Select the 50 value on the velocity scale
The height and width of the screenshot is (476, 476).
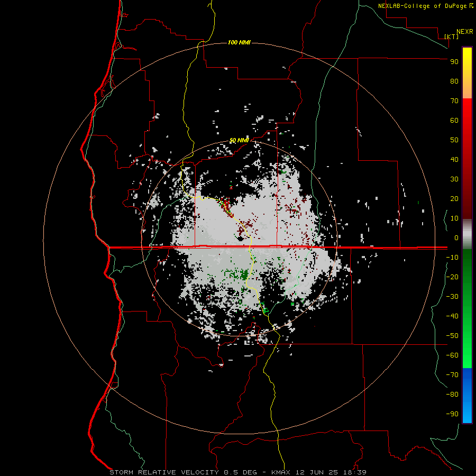(x=454, y=140)
